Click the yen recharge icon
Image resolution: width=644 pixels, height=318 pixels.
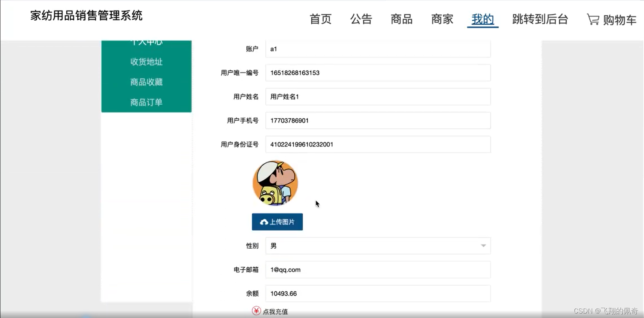[256, 311]
